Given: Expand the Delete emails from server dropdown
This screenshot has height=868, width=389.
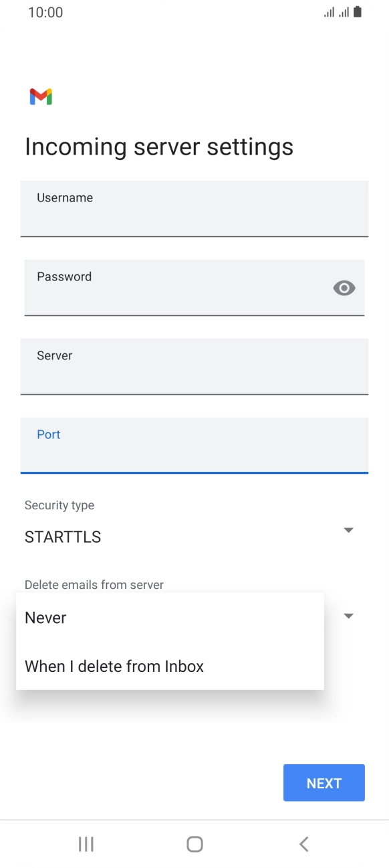Looking at the screenshot, I should click(x=348, y=615).
